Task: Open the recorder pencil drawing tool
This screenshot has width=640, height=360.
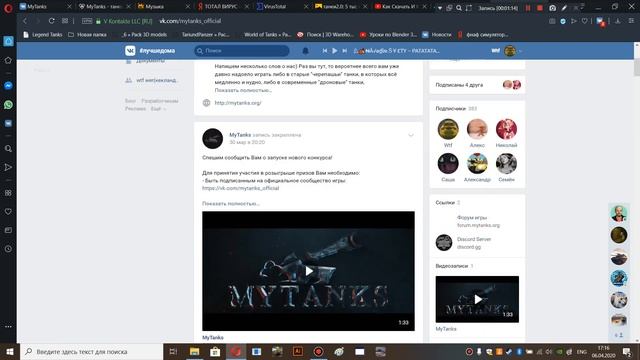Action: pos(564,8)
